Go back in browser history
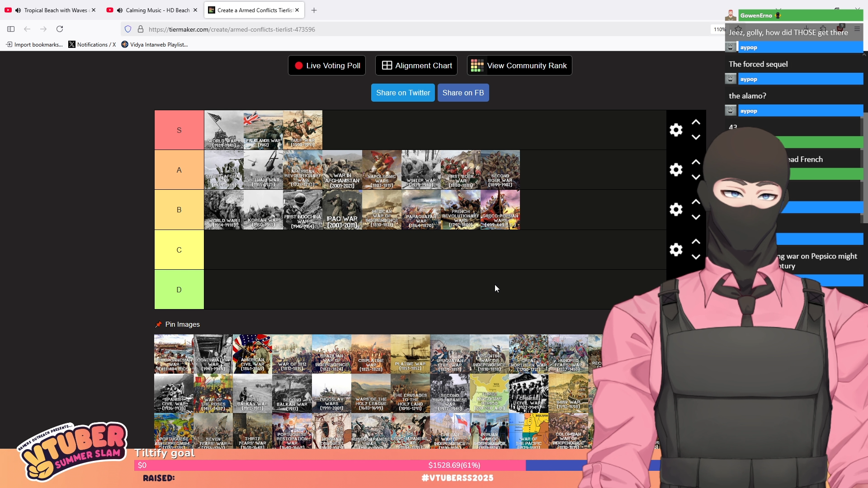Image resolution: width=868 pixels, height=488 pixels. click(x=27, y=29)
